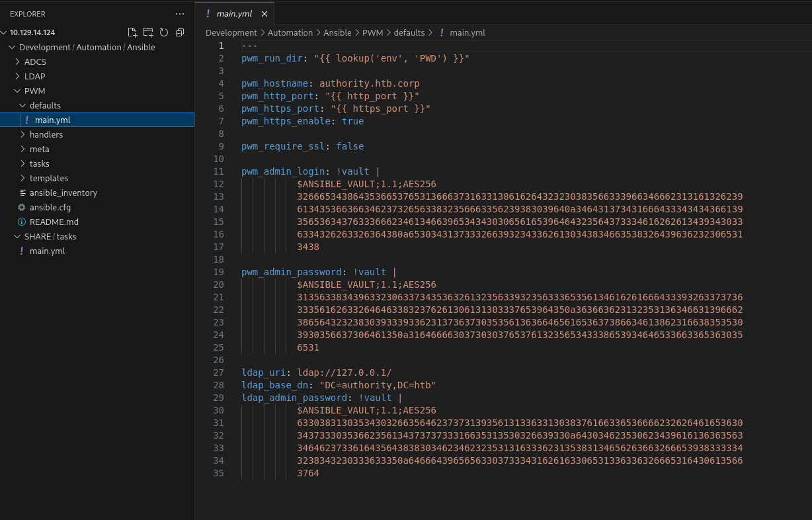
Task: Click the New Folder icon in Explorer
Action: click(148, 32)
